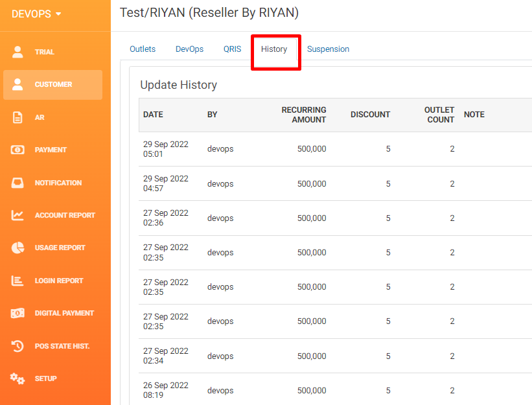Open the NOTIFICATION page
This screenshot has width=532, height=405.
58,183
